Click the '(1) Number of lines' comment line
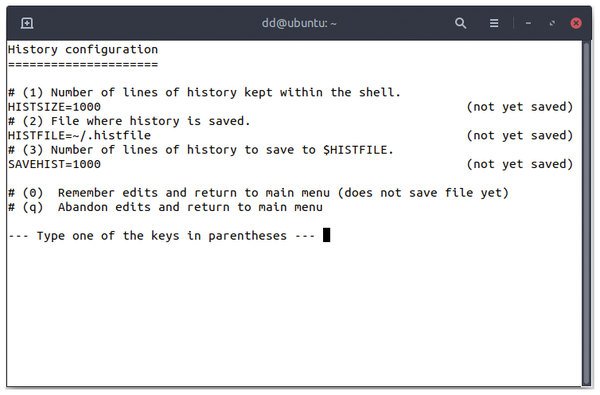Viewport: 600px width, 395px height. pos(204,93)
